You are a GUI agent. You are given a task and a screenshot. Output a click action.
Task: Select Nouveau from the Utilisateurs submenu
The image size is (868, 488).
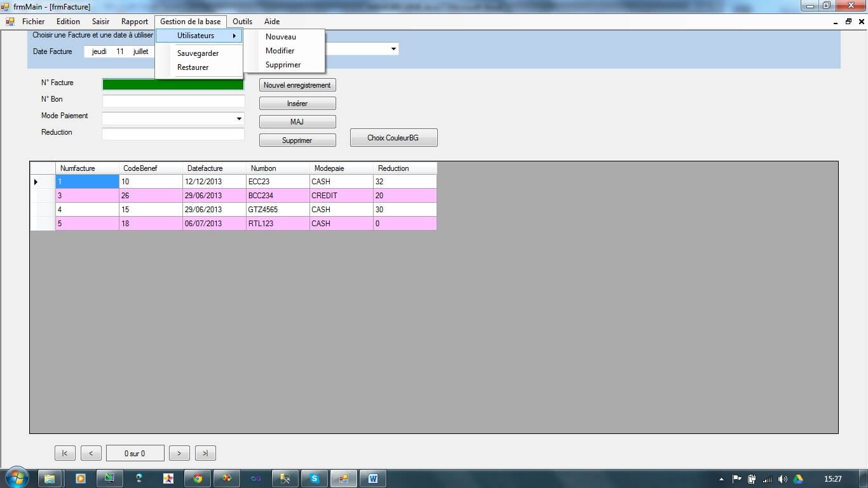point(281,37)
